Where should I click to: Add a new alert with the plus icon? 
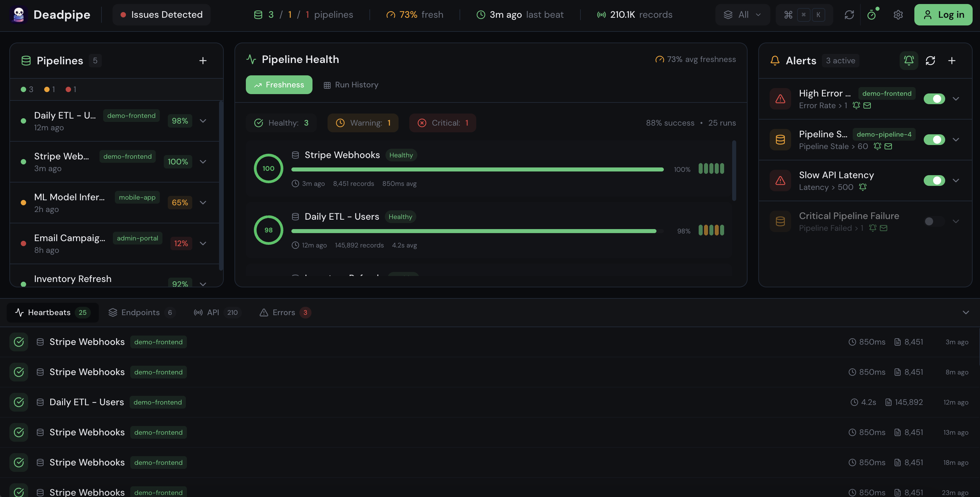(952, 60)
